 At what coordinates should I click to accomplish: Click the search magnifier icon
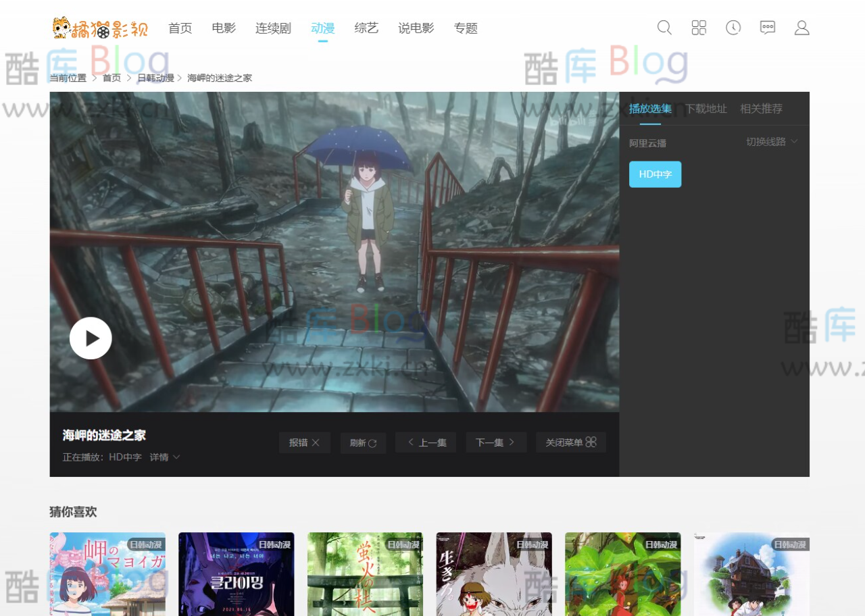664,28
